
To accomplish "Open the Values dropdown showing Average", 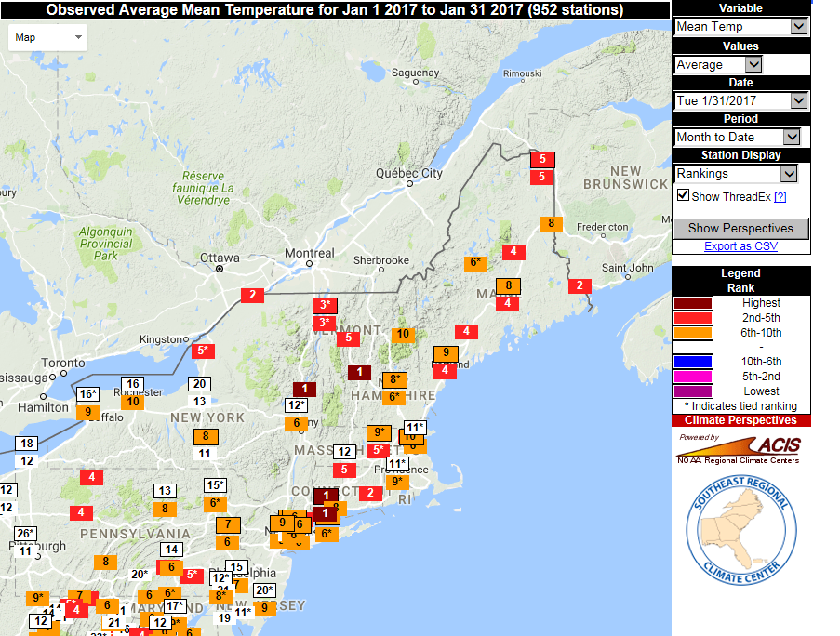I will tap(717, 64).
